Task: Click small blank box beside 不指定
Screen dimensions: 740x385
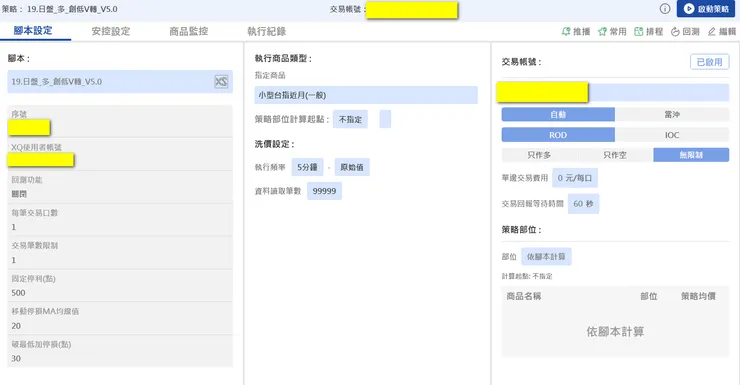Action: coord(385,119)
